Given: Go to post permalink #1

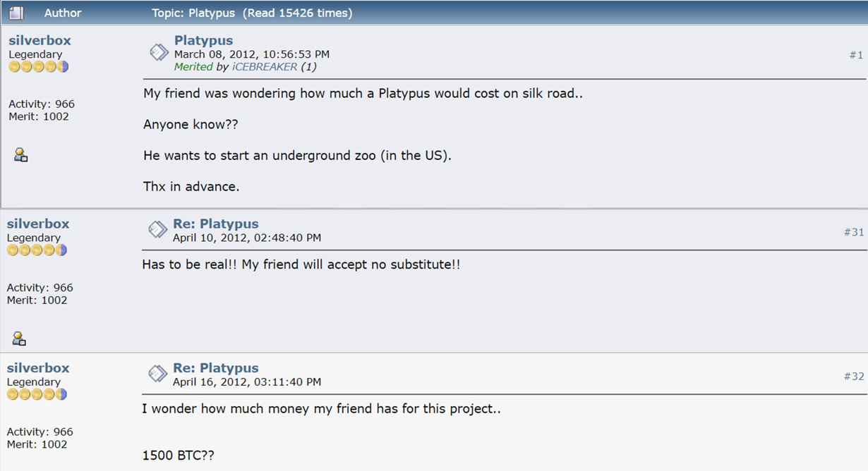Looking at the screenshot, I should click(x=856, y=54).
